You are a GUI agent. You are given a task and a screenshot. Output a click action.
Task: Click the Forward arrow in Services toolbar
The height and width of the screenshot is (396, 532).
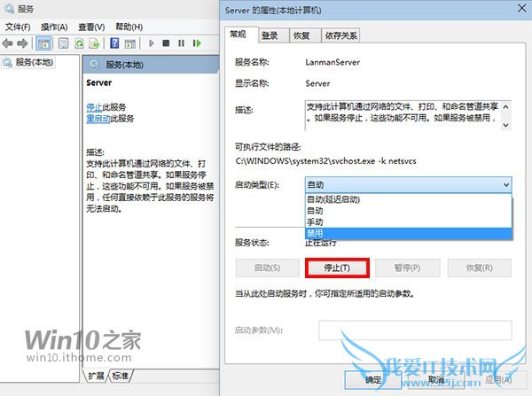(22, 43)
